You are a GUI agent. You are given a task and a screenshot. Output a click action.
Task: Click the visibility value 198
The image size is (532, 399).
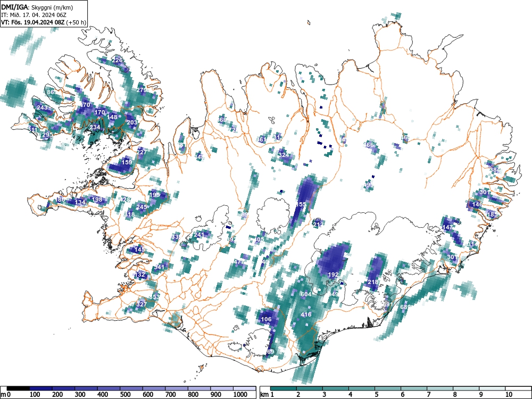[97, 199]
